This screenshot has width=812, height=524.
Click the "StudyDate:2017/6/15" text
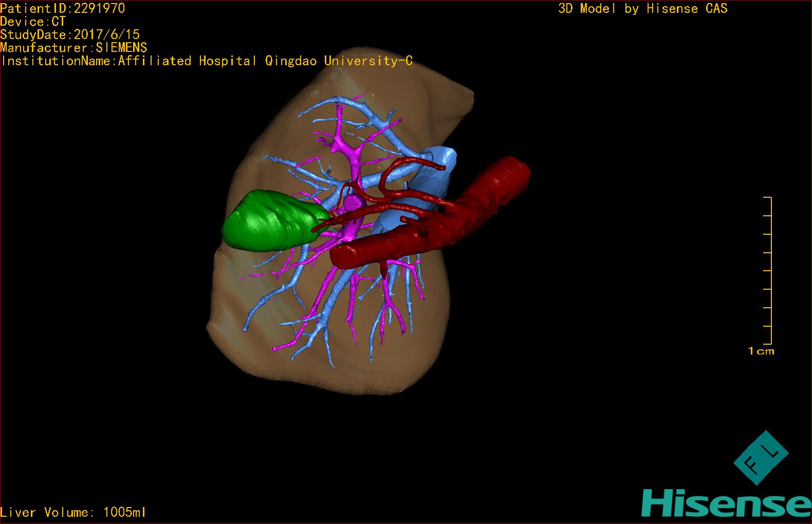[x=70, y=34]
